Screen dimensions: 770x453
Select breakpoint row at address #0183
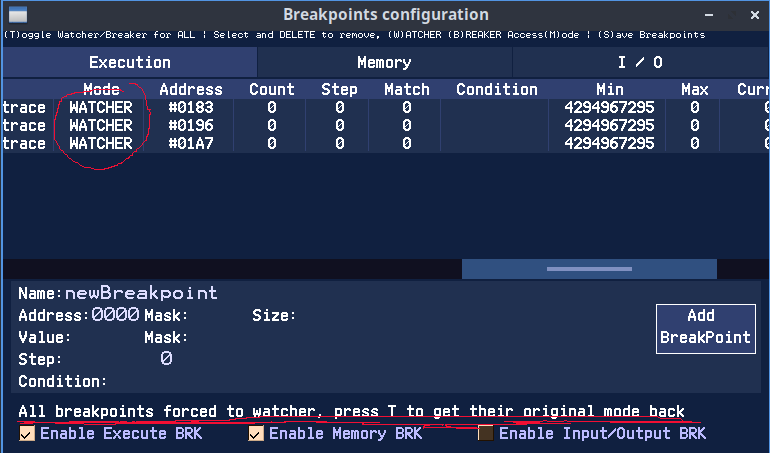coord(190,107)
